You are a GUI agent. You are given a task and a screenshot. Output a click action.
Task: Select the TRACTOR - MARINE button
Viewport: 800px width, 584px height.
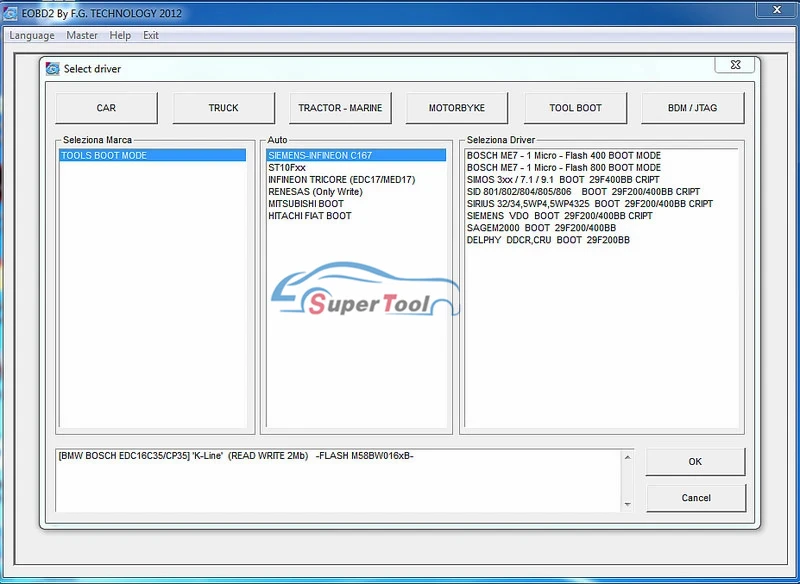pyautogui.click(x=340, y=108)
